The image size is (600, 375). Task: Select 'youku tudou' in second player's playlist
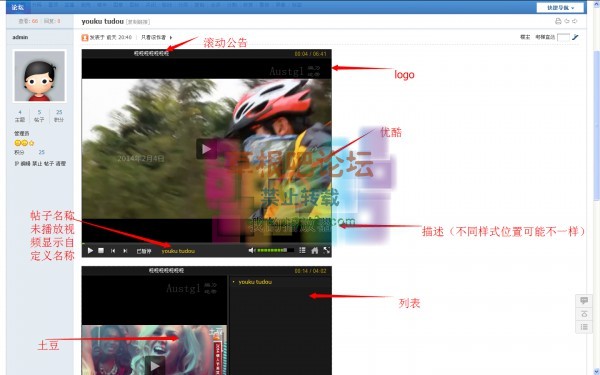coord(255,282)
